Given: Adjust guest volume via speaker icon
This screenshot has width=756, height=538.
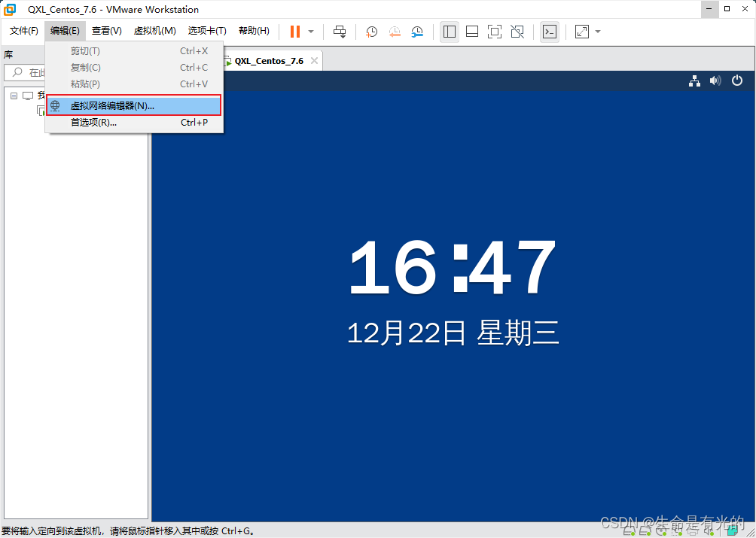Looking at the screenshot, I should point(715,81).
